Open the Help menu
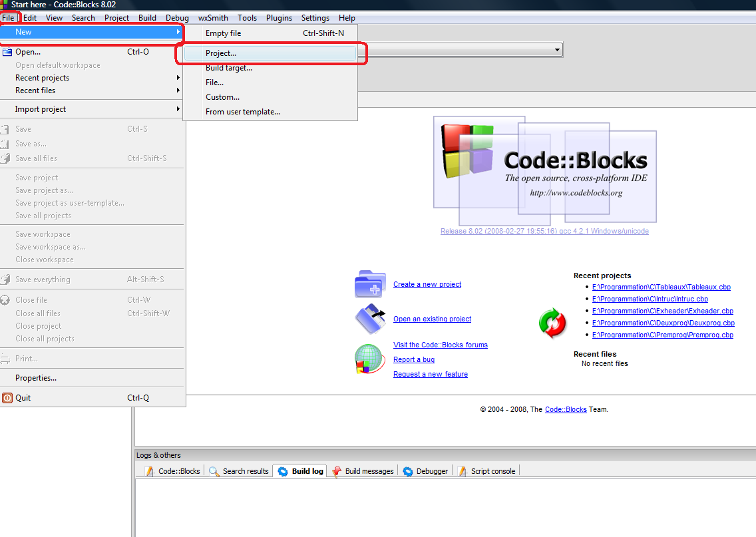Image resolution: width=756 pixels, height=537 pixels. [347, 18]
